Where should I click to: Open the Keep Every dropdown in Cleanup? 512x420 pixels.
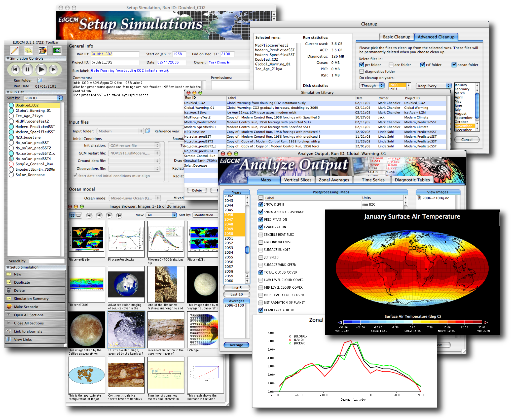[433, 86]
